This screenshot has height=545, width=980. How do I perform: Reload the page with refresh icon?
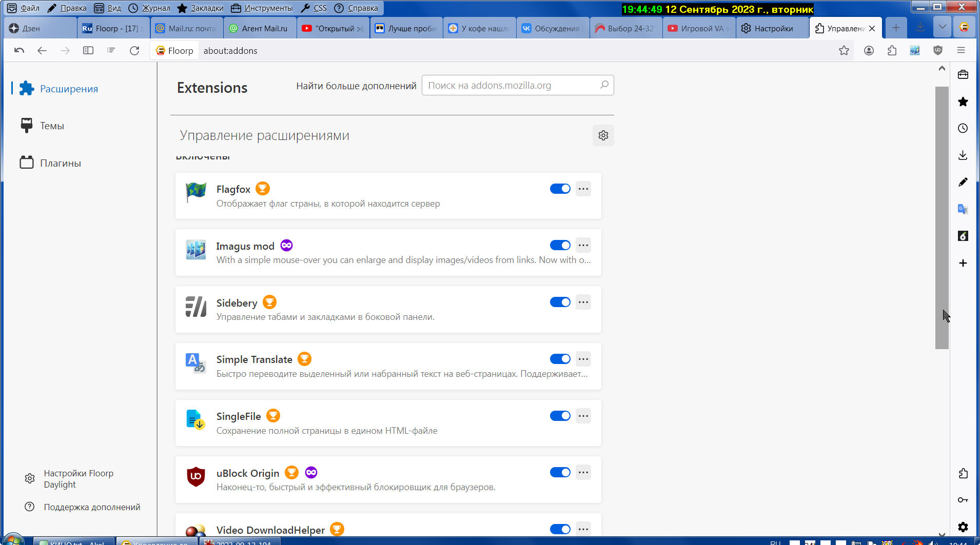tap(134, 50)
